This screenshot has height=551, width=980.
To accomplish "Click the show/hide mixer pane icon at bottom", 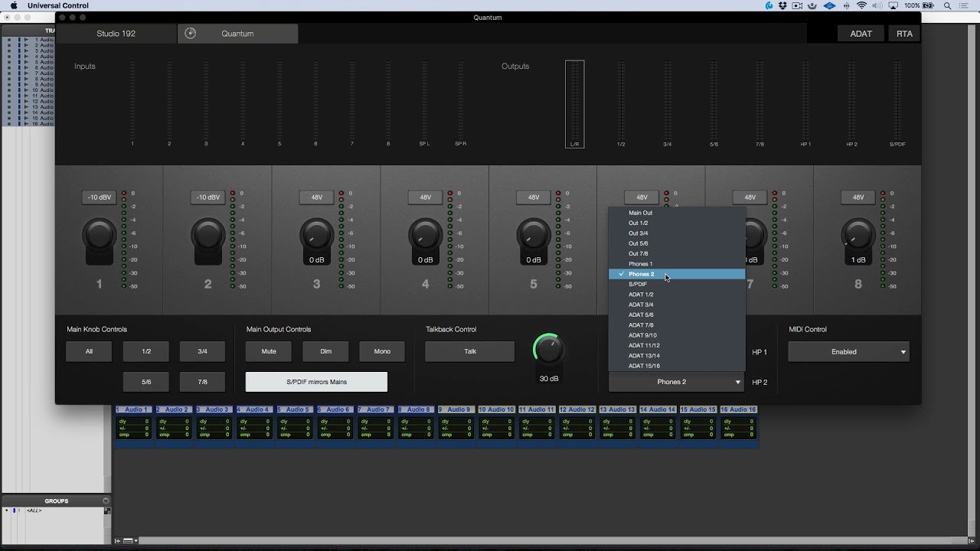I will [x=119, y=541].
